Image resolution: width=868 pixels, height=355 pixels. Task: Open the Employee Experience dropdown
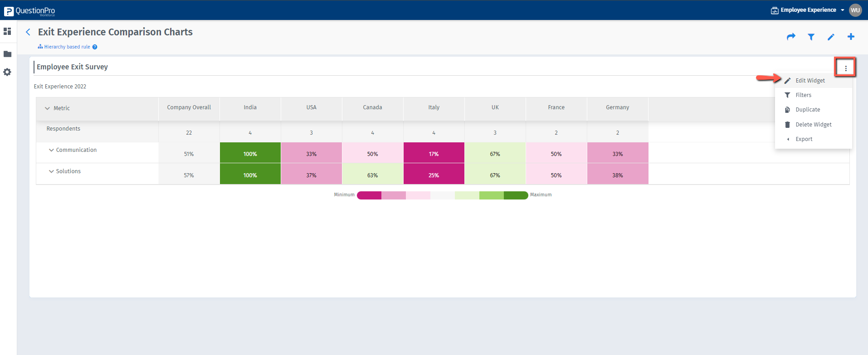[x=843, y=10]
